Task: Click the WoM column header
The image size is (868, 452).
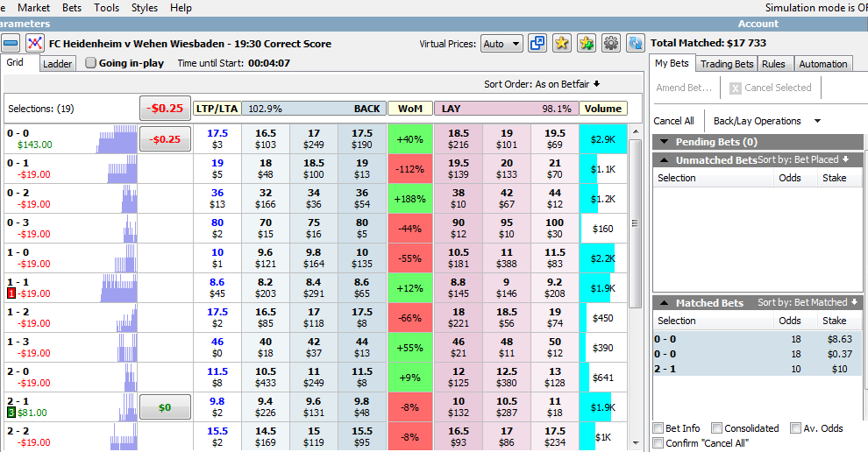Action: point(410,109)
